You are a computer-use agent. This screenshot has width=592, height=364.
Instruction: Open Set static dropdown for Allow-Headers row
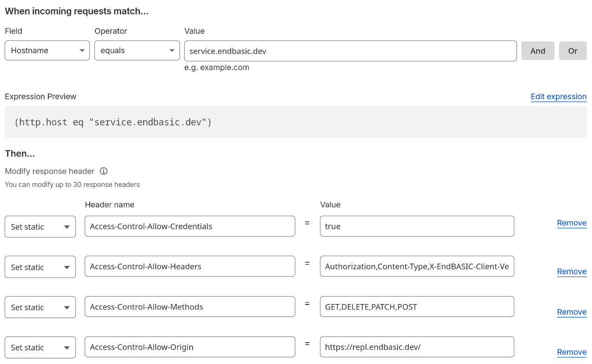coord(40,267)
